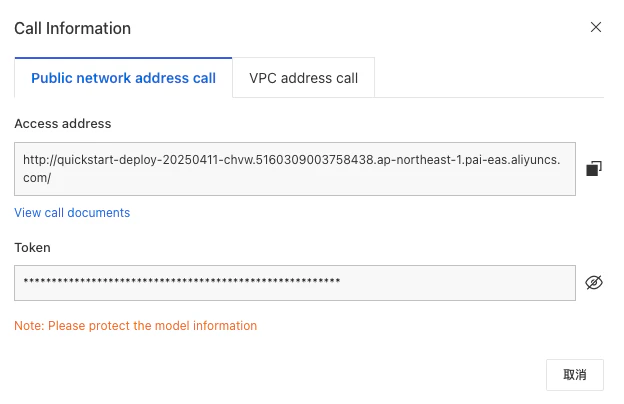Click the Call Information dialog title

[72, 28]
